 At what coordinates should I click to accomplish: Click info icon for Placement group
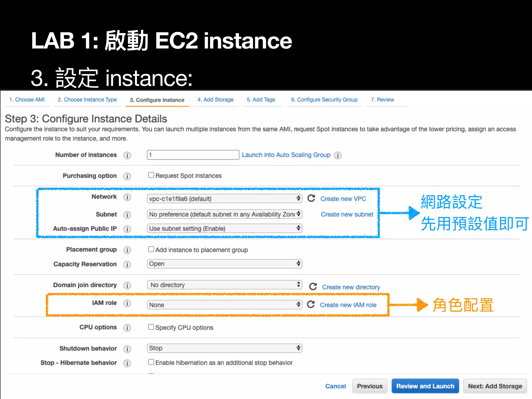127,250
